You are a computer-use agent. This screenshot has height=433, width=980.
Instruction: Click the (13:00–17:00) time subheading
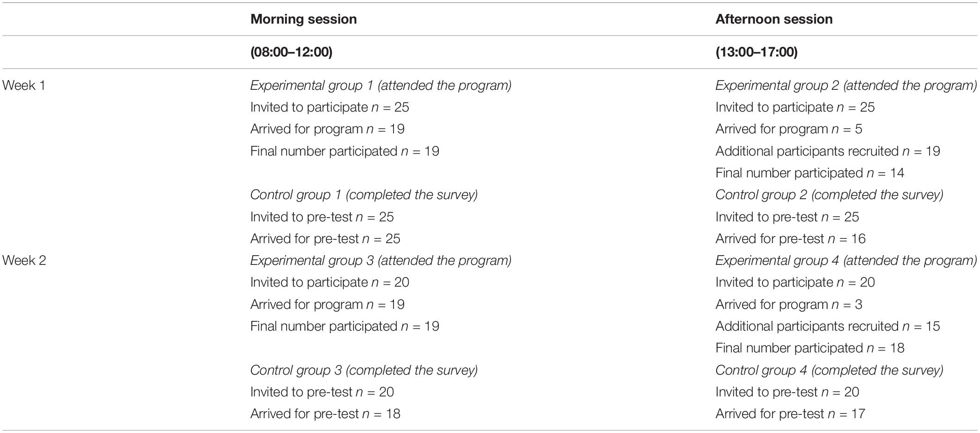(757, 52)
